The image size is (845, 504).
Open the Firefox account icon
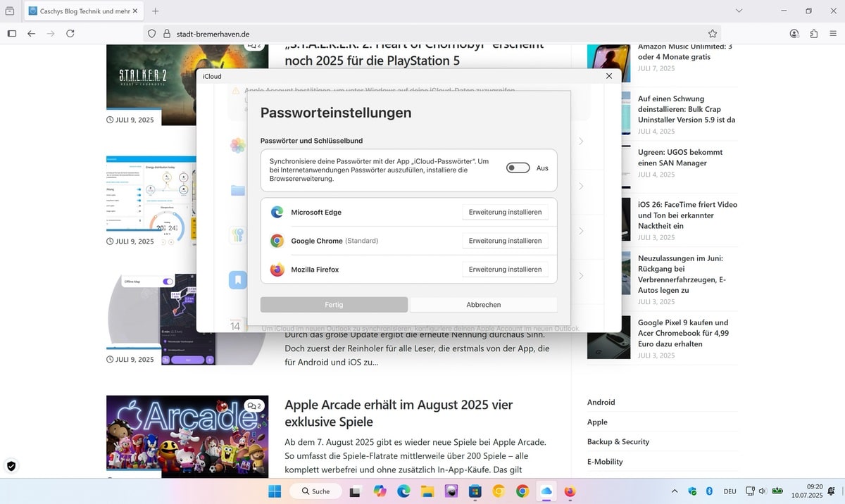click(794, 33)
